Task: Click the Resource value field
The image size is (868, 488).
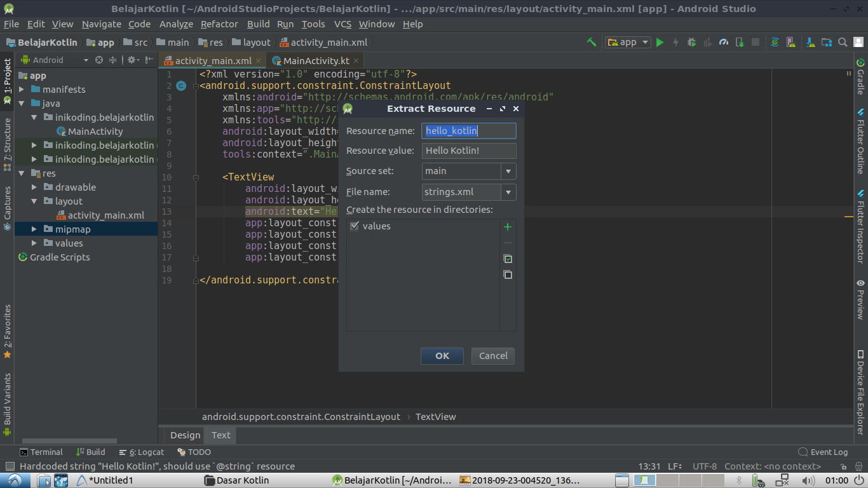Action: 469,151
